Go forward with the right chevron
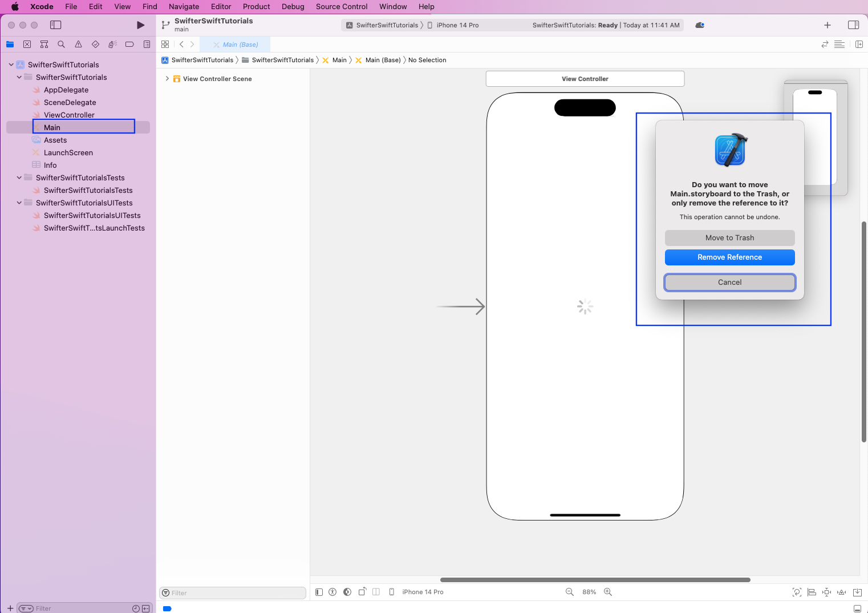Image resolution: width=868 pixels, height=613 pixels. pos(192,45)
